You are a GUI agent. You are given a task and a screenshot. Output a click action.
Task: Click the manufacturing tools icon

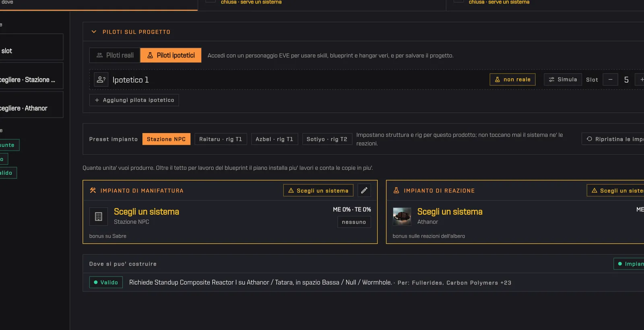point(93,191)
